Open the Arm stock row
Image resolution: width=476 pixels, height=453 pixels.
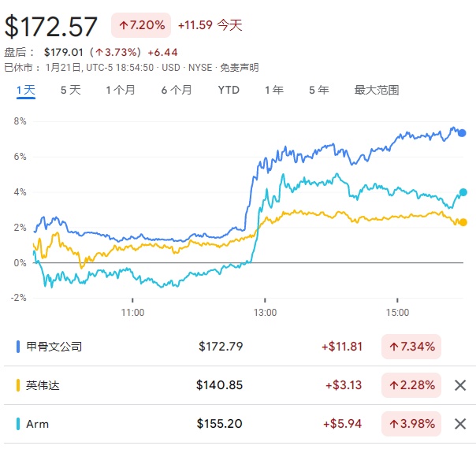(x=37, y=424)
